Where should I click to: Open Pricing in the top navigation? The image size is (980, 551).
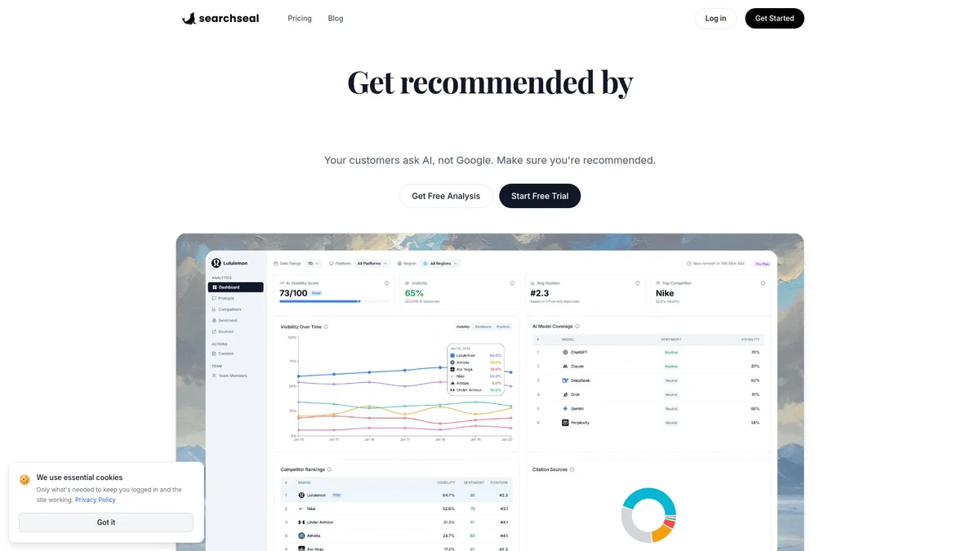[300, 18]
